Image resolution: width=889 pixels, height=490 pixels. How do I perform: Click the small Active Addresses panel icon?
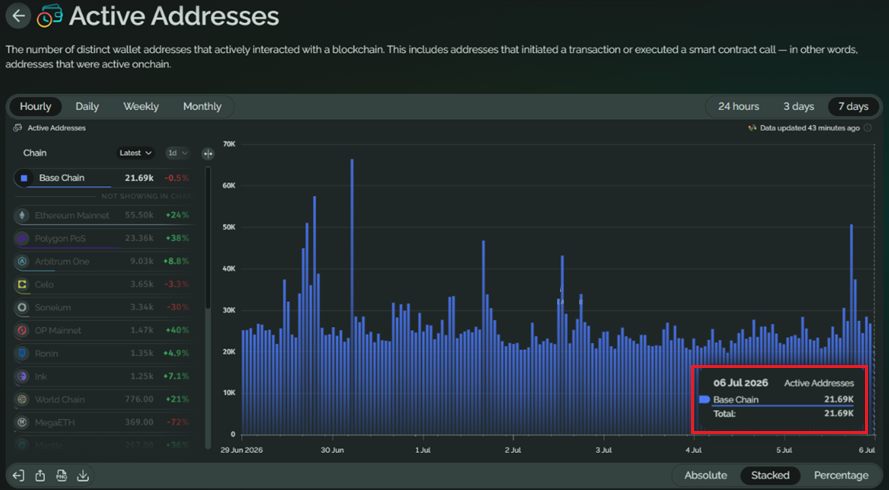coord(18,128)
